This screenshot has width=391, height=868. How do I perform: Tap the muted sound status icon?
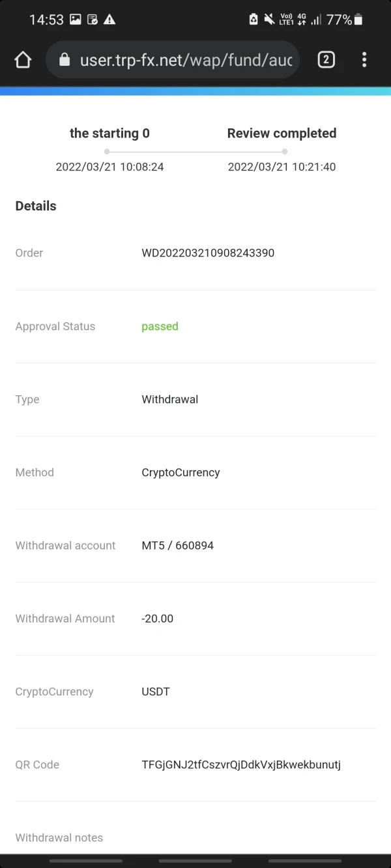click(269, 20)
